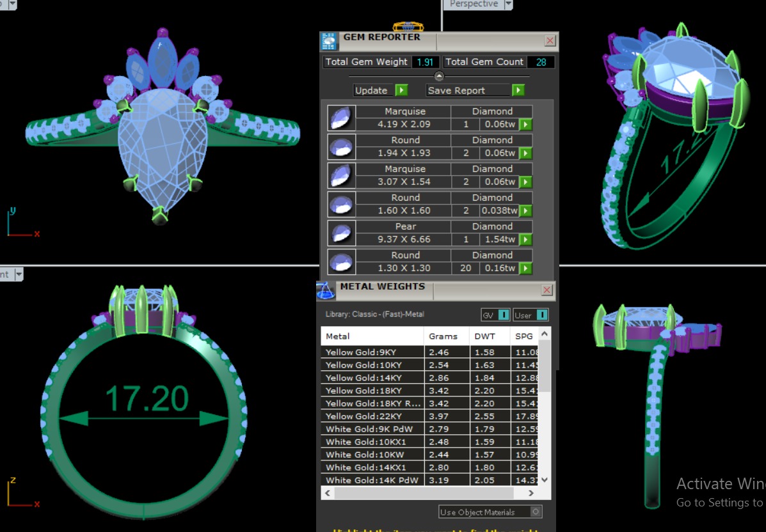766x532 pixels.
Task: Select the White Gold:9K PdW row
Action: 429,429
